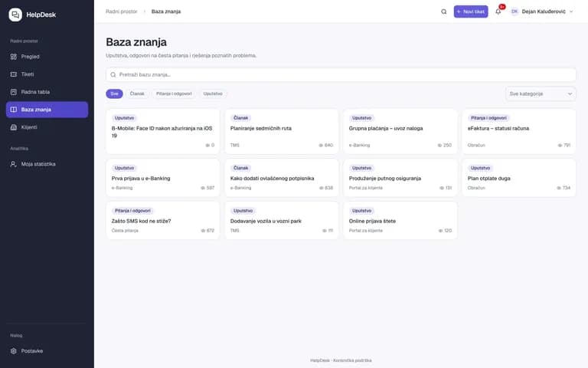Expand the Dejan Kaluđerović user menu chevron
The width and height of the screenshot is (588, 368).
[571, 11]
